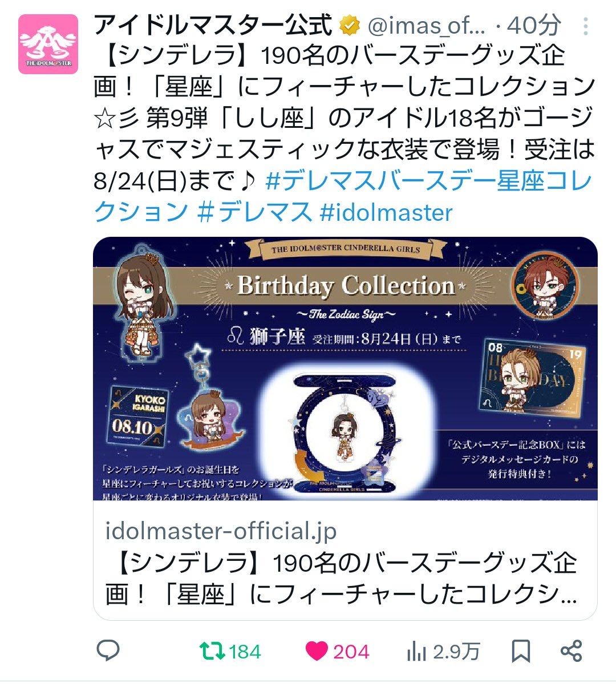
Task: Click the 184 retweet count
Action: (x=245, y=652)
